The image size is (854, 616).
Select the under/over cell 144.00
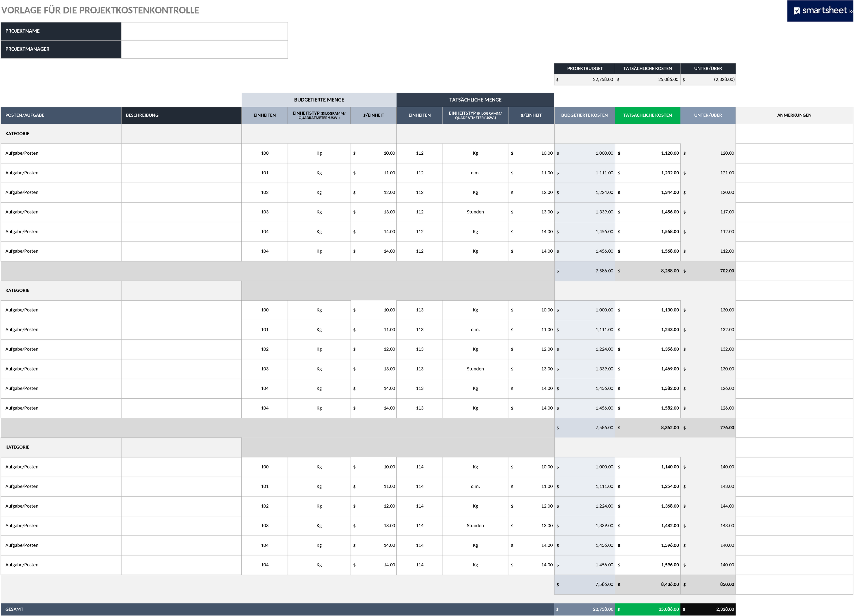click(x=708, y=506)
